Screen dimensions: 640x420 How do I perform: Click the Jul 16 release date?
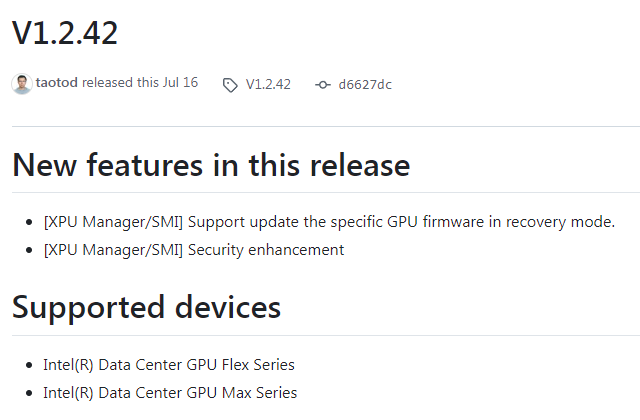tap(179, 83)
